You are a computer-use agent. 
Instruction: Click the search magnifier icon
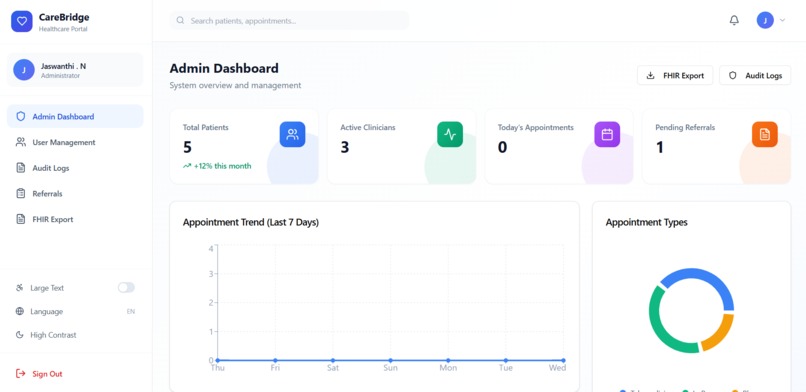click(180, 21)
